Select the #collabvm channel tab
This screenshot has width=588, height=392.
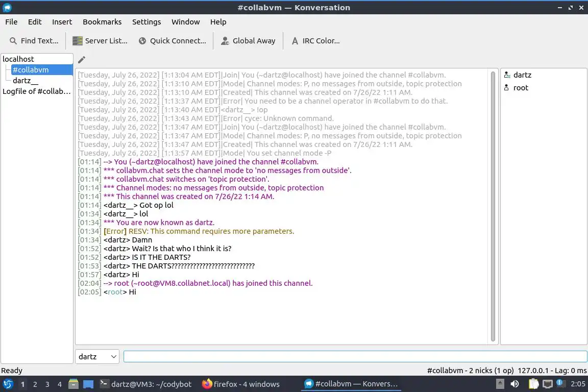pos(42,70)
